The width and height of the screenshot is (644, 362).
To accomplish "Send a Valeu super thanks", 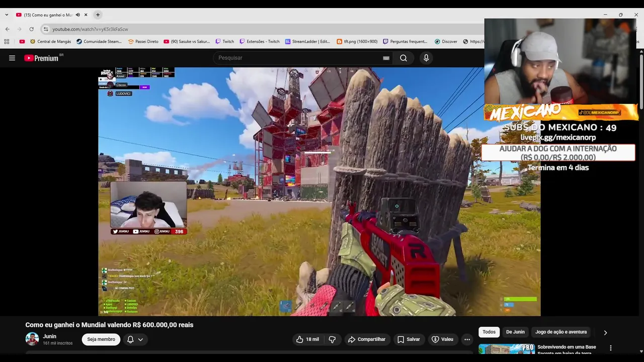I will point(442,339).
